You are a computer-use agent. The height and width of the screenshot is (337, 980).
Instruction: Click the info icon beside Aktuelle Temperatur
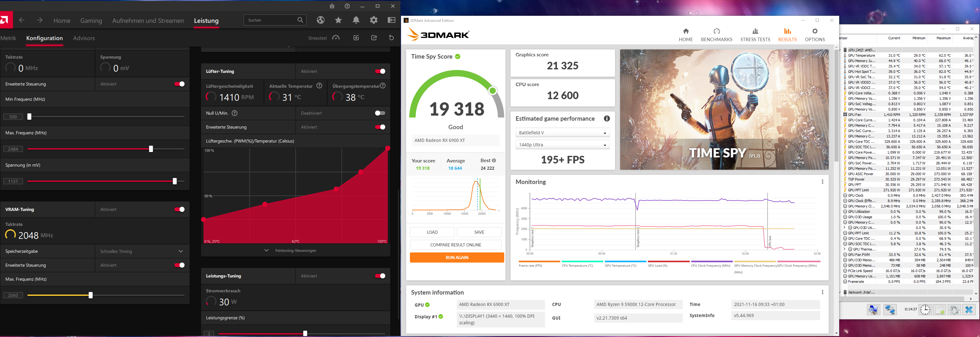click(x=320, y=86)
